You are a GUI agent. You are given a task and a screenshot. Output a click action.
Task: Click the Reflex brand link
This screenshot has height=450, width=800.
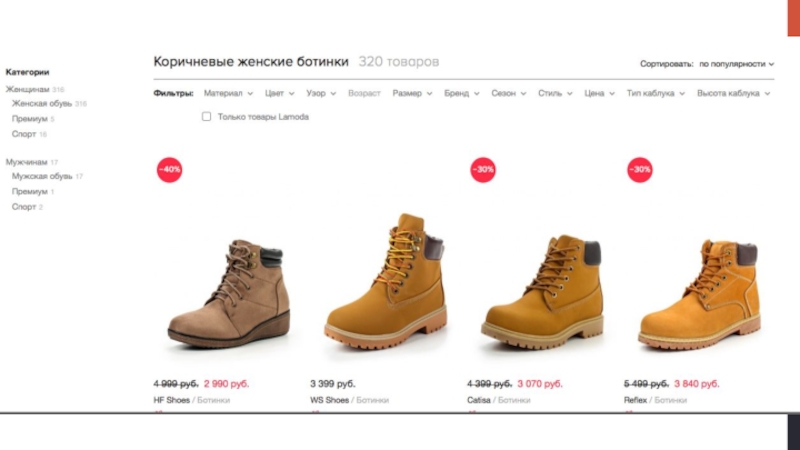point(635,400)
